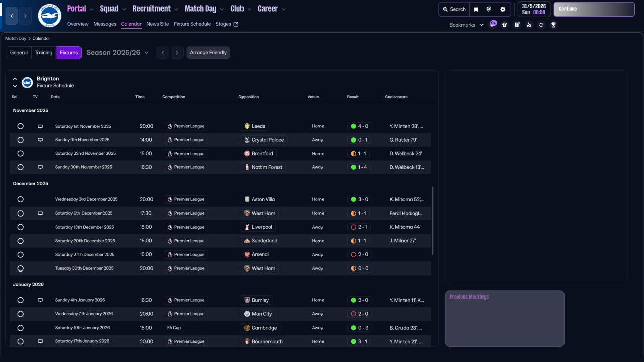Select the Nott'm Forest fixture radio button
644x362 pixels.
[20, 167]
